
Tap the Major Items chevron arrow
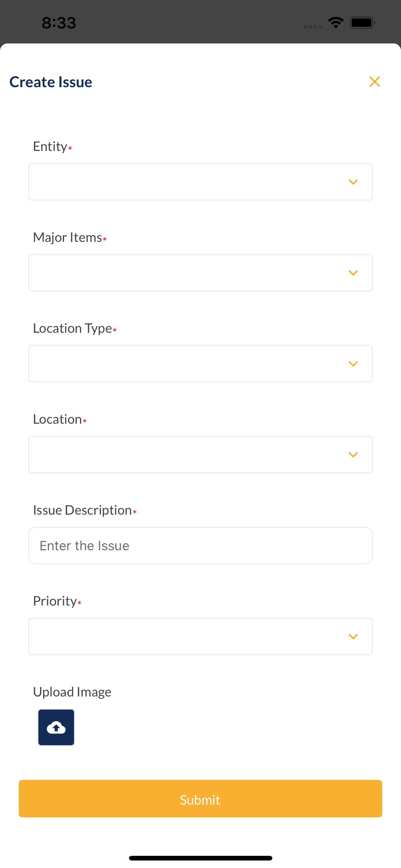click(x=353, y=273)
